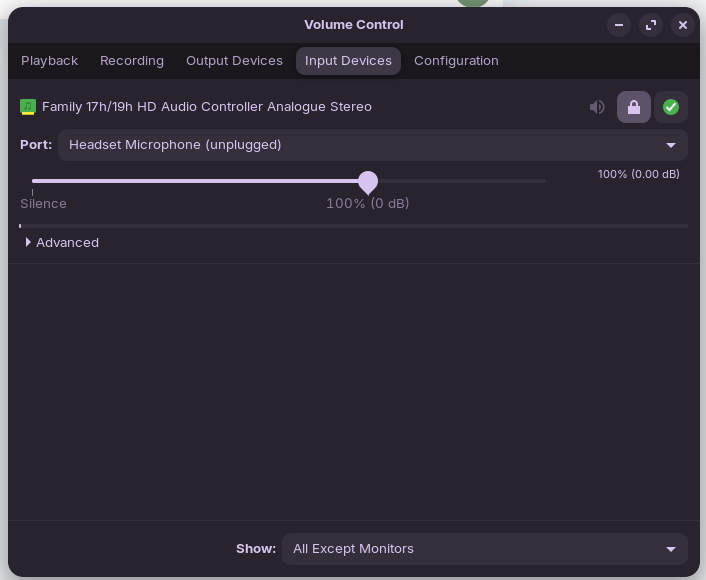Select the Input Devices tab

point(348,61)
